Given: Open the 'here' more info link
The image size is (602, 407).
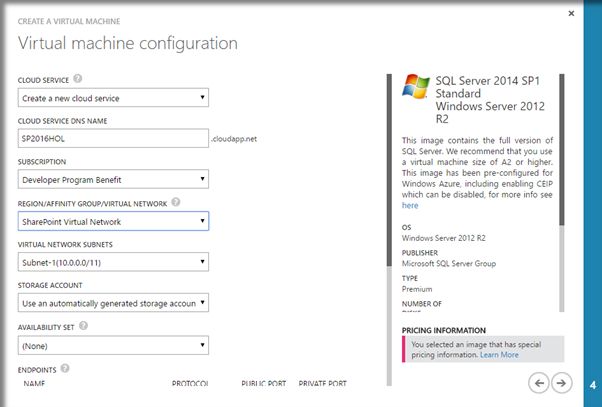Looking at the screenshot, I should tap(410, 205).
